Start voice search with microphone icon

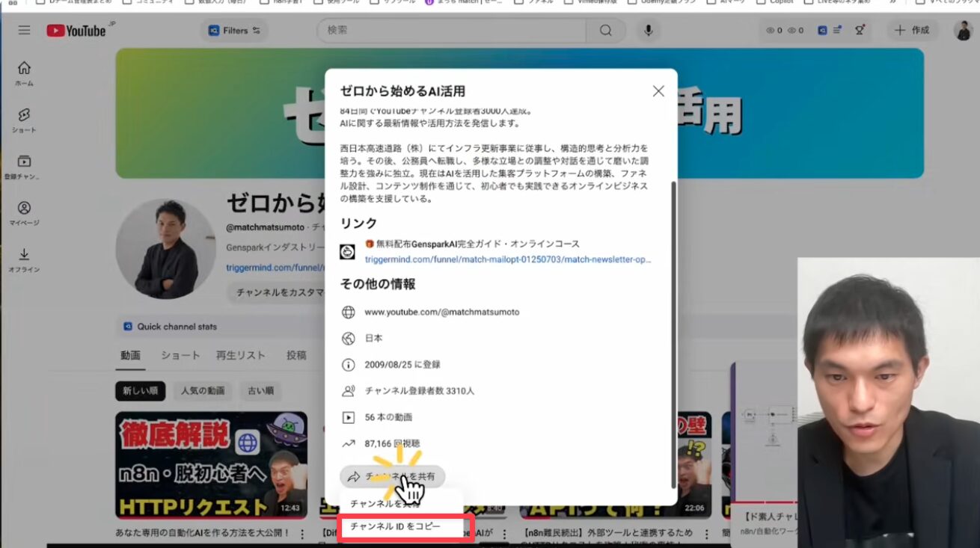(x=648, y=31)
